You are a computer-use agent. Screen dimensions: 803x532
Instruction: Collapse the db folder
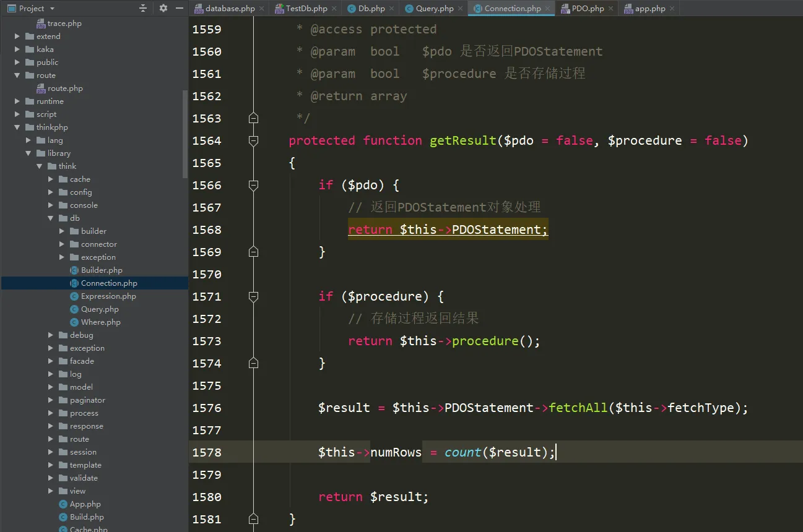click(x=51, y=218)
